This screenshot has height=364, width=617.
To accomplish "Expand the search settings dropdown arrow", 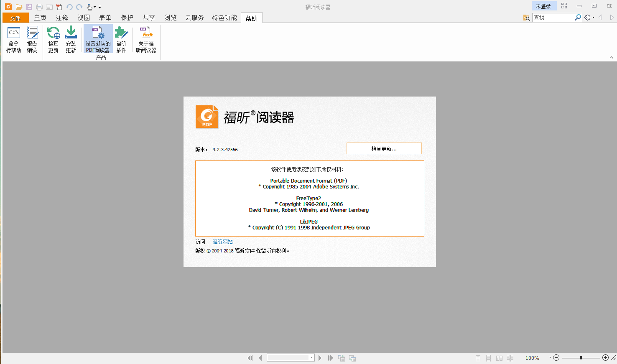I will pyautogui.click(x=593, y=18).
